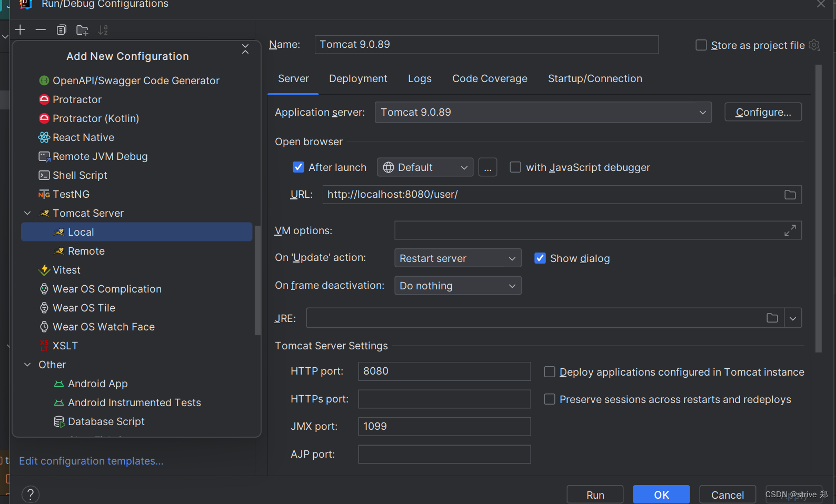
Task: Switch to the Code Coverage tab
Action: click(x=490, y=78)
